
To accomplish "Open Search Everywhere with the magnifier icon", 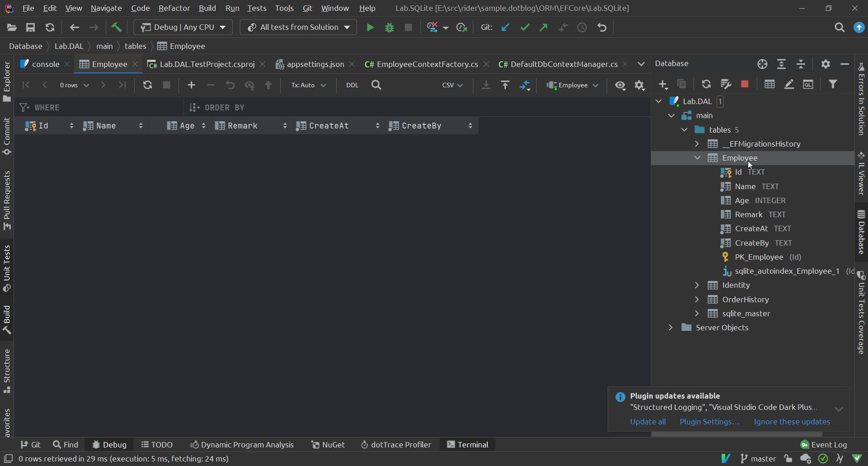I will point(840,27).
